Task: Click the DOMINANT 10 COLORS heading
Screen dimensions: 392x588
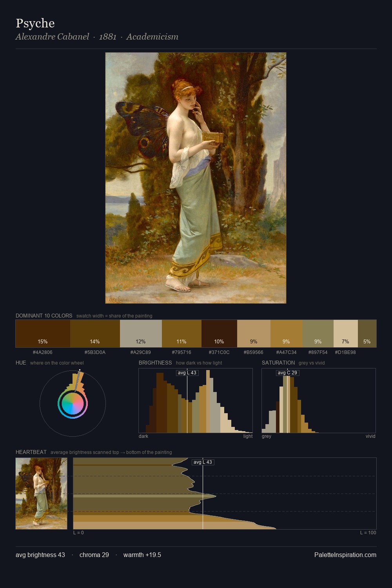Action: coord(44,316)
